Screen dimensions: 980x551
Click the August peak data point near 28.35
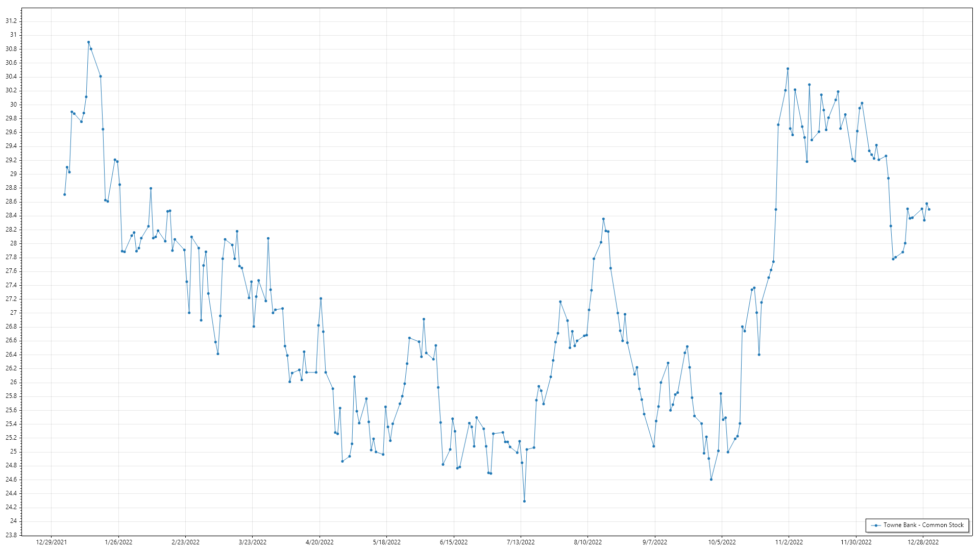point(603,219)
